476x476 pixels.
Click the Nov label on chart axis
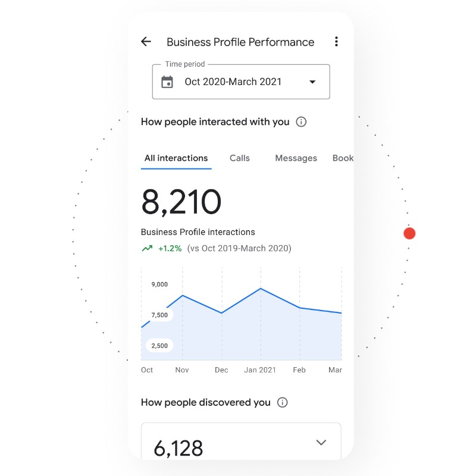click(182, 370)
